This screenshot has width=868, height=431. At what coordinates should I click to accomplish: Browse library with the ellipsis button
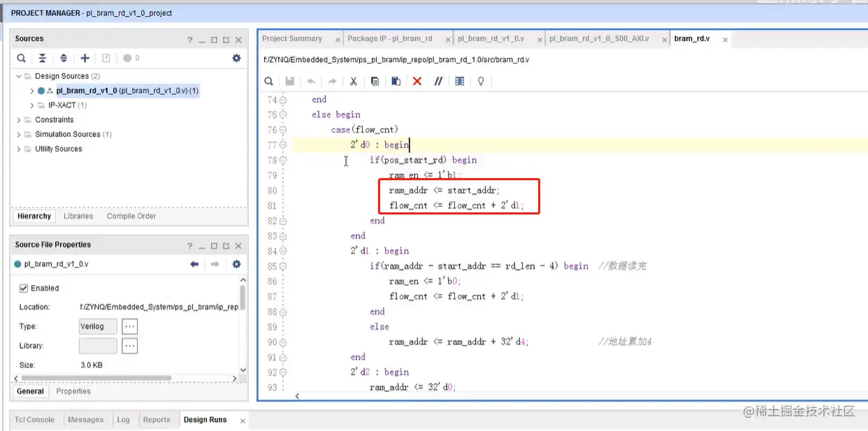129,346
